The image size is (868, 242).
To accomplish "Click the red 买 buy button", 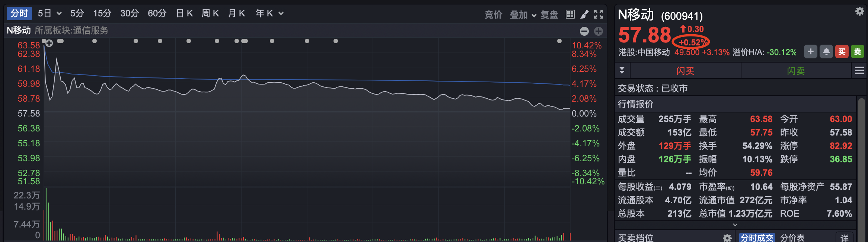I will (842, 52).
